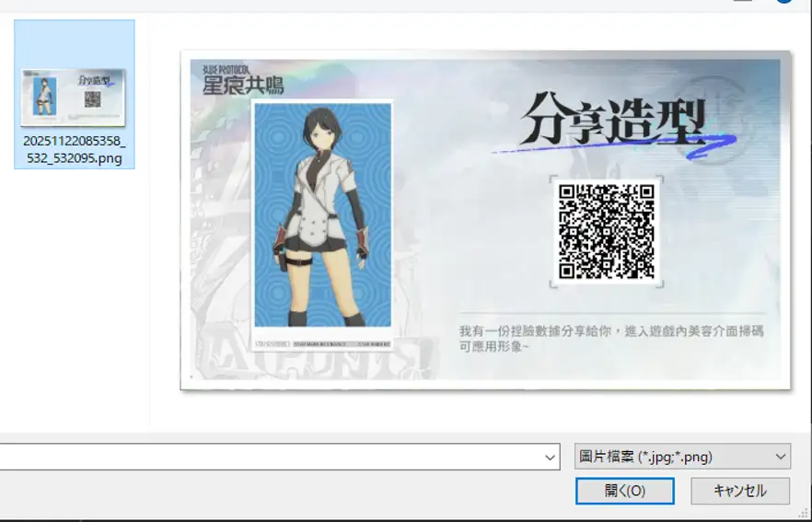Click the file name 20251122085358_532_532095.png label
This screenshot has height=522, width=812.
75,149
